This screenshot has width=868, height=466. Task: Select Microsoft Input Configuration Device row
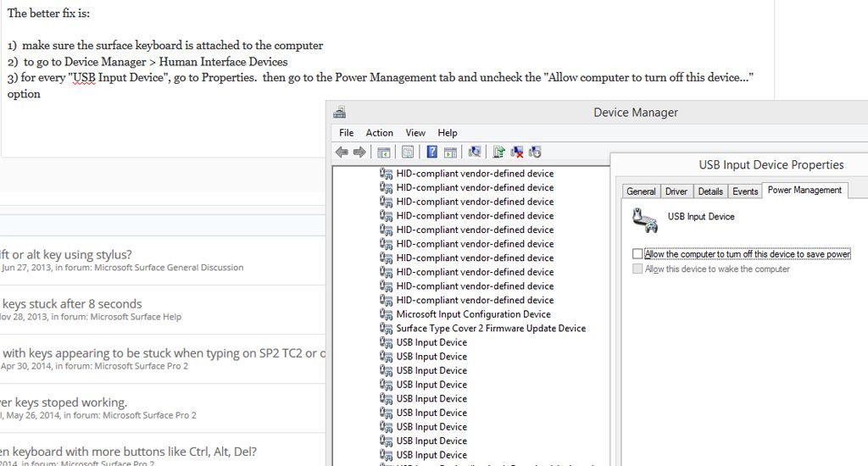point(473,313)
